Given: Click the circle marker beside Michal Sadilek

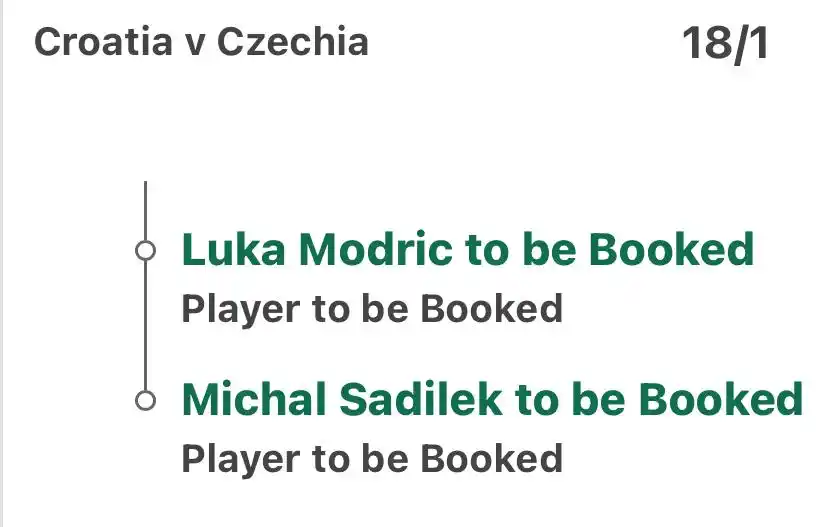Looking at the screenshot, I should point(145,401).
